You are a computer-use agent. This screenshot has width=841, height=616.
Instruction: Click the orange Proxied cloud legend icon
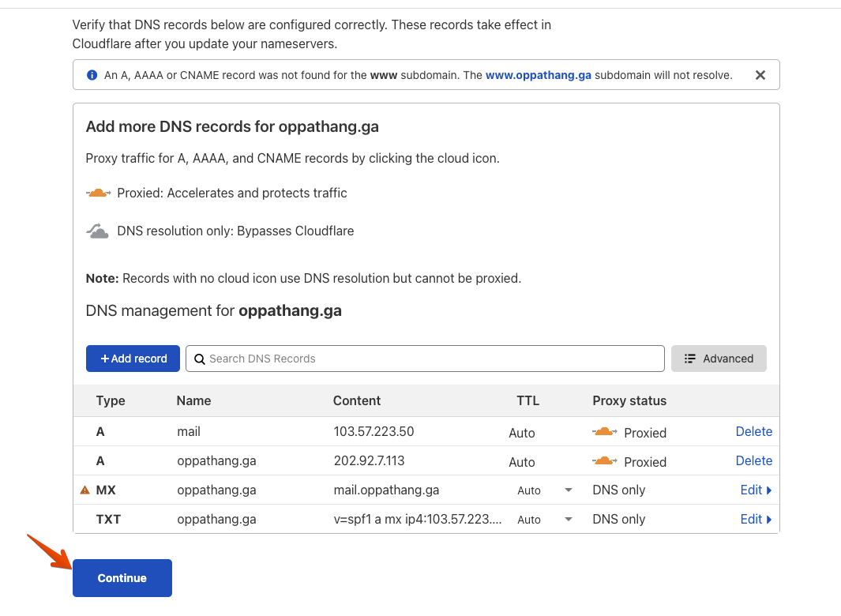point(99,193)
